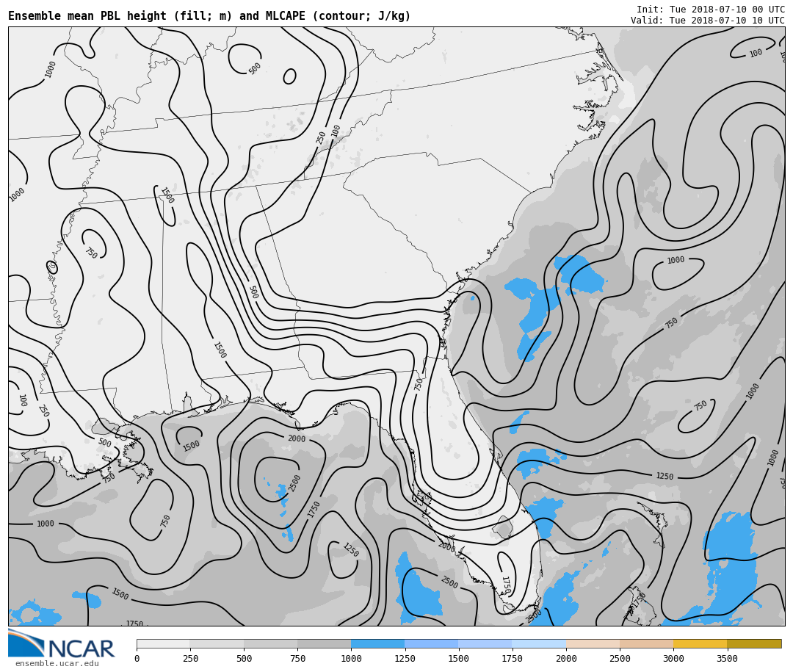Pick the 1000–1250 bright blue colorbar swatch
Screen dimensions: 793x672
tap(377, 643)
